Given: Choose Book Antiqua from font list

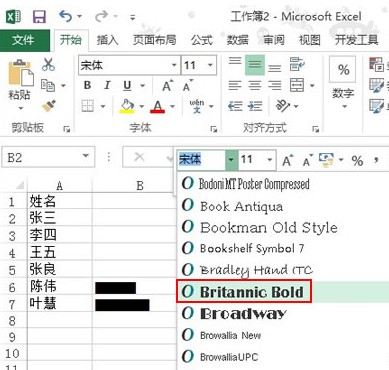Looking at the screenshot, I should point(242,206).
